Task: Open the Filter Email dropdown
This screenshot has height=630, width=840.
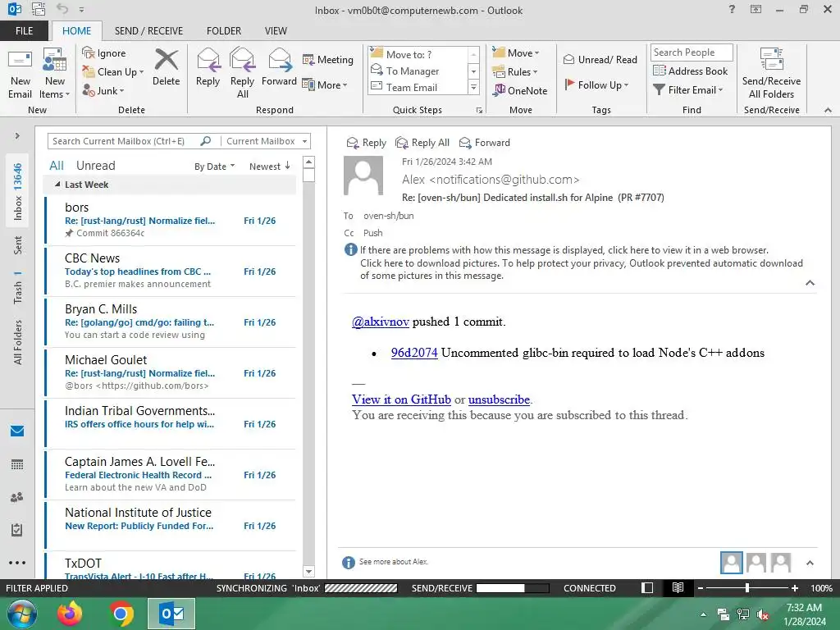Action: click(688, 90)
